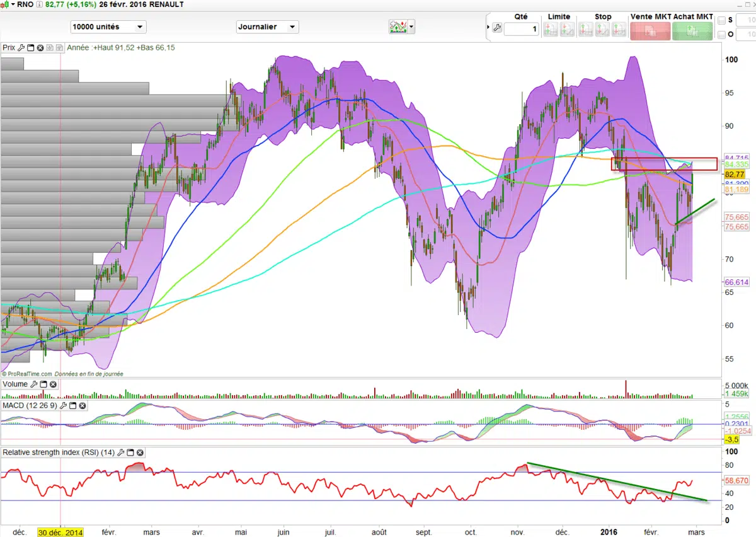Click the MACD (12 26 9) label
Viewport: 756px width, 537px height.
[30, 405]
